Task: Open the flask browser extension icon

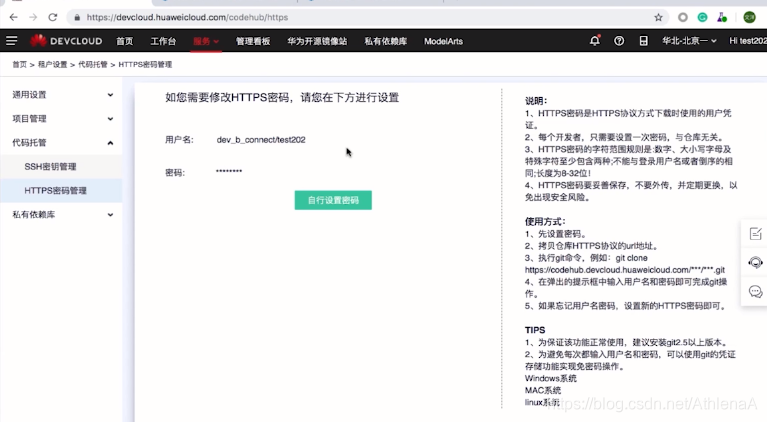Action: [x=722, y=17]
